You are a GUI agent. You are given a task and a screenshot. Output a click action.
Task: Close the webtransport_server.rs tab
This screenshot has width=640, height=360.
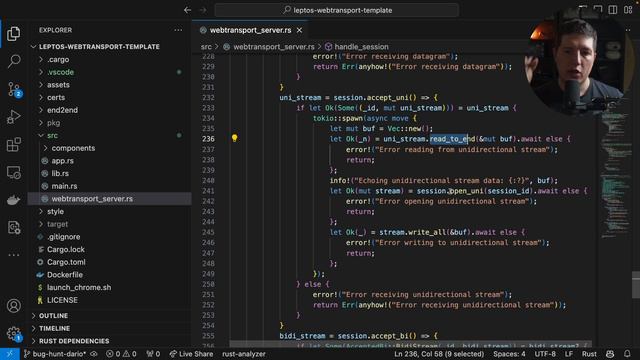[x=300, y=30]
